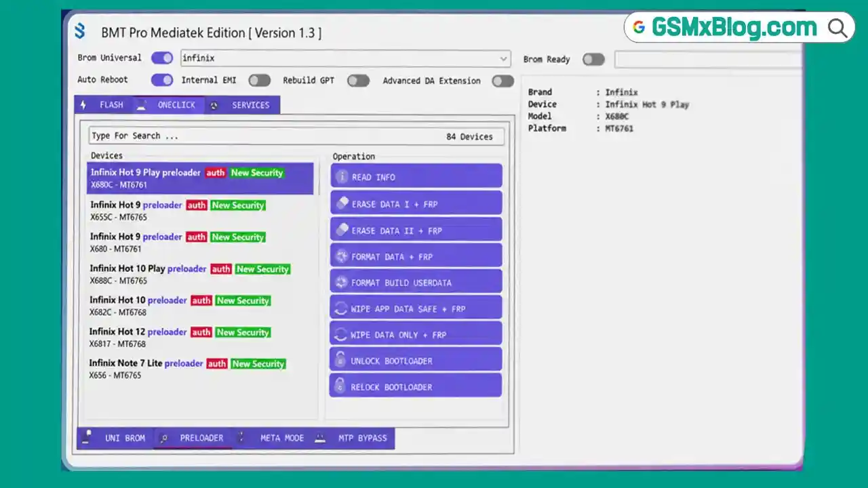Select Infinix Note 7 Lite X656 device

point(200,369)
